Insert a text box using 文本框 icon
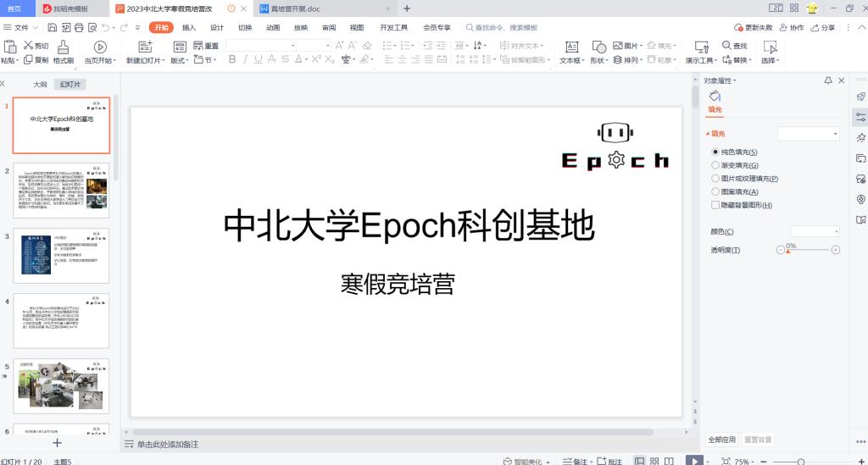This screenshot has height=465, width=868. click(571, 47)
